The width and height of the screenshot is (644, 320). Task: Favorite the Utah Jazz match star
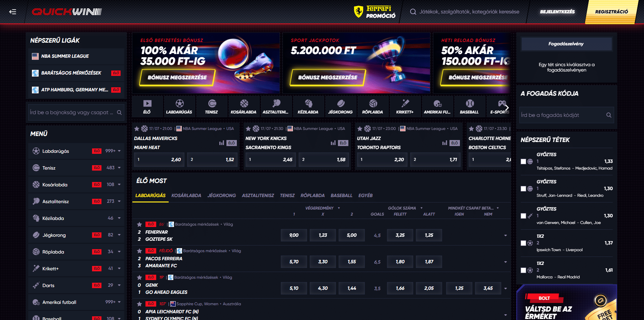click(x=360, y=129)
